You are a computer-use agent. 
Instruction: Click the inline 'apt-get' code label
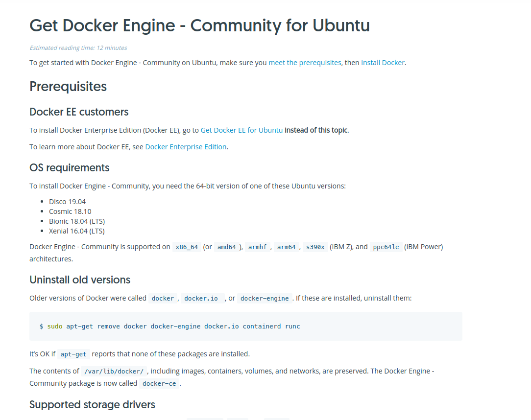tap(73, 354)
